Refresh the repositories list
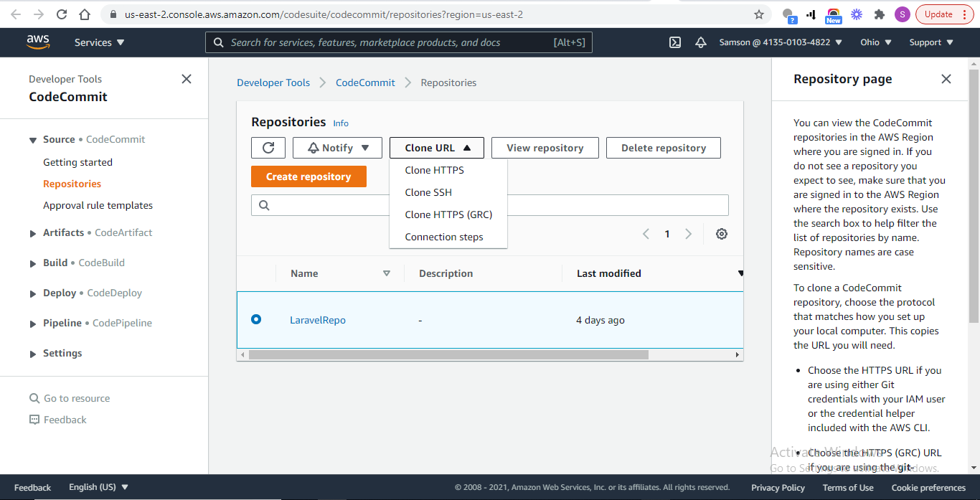Image resolution: width=980 pixels, height=500 pixels. (268, 147)
